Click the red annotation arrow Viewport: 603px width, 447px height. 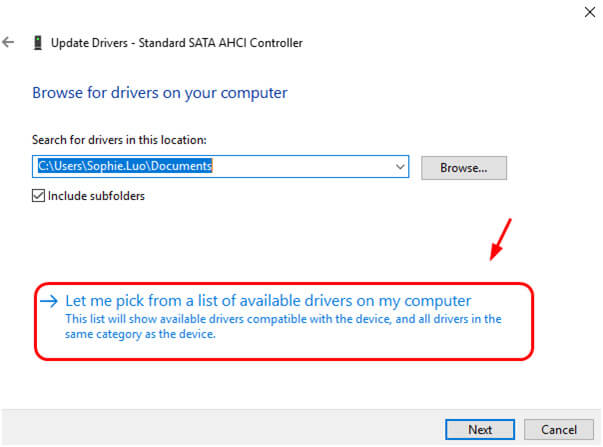click(500, 239)
